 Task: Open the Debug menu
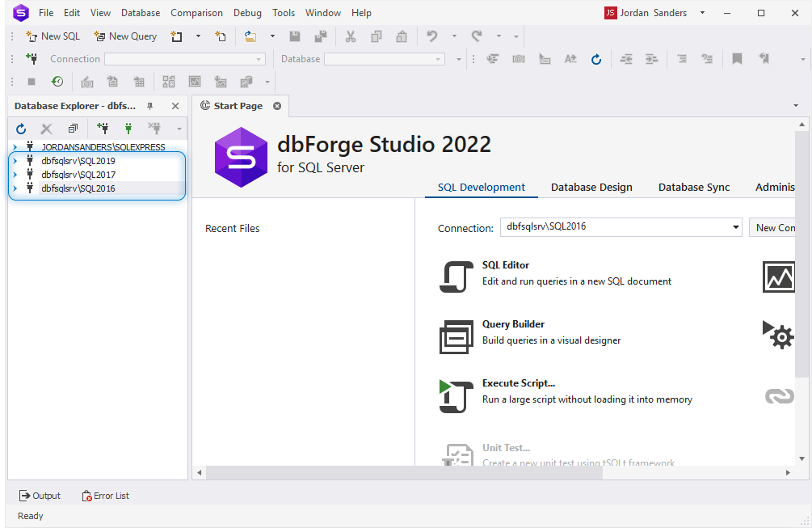click(x=247, y=13)
